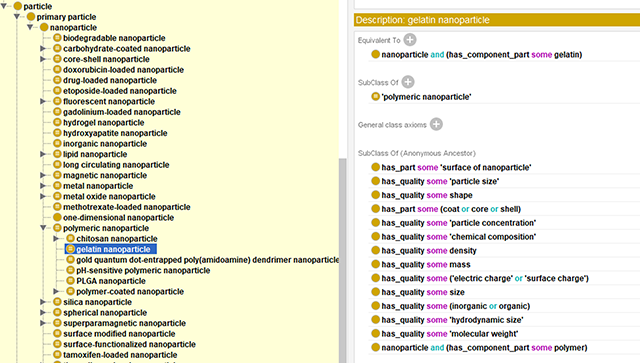Click the Description: gelatin nanoparticle header
The image size is (640, 363).
click(x=497, y=20)
